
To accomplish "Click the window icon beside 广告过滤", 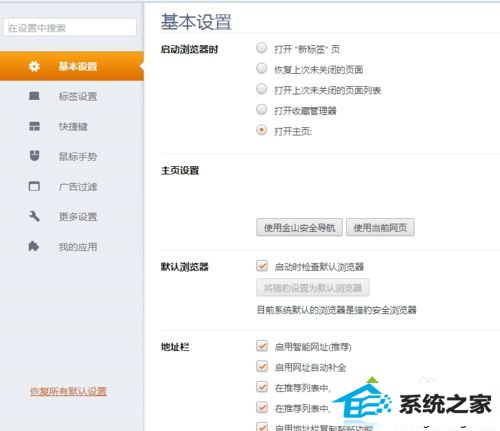I will coord(34,186).
